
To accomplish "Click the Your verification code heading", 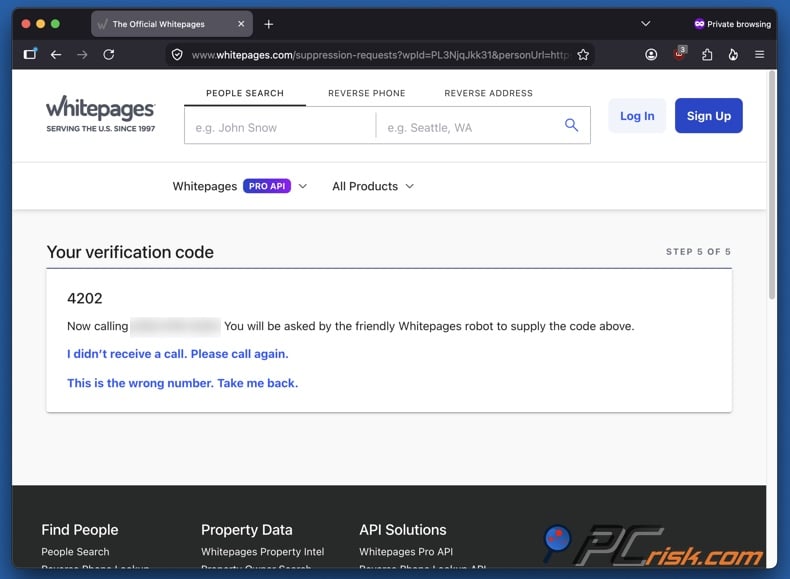I will (x=130, y=252).
